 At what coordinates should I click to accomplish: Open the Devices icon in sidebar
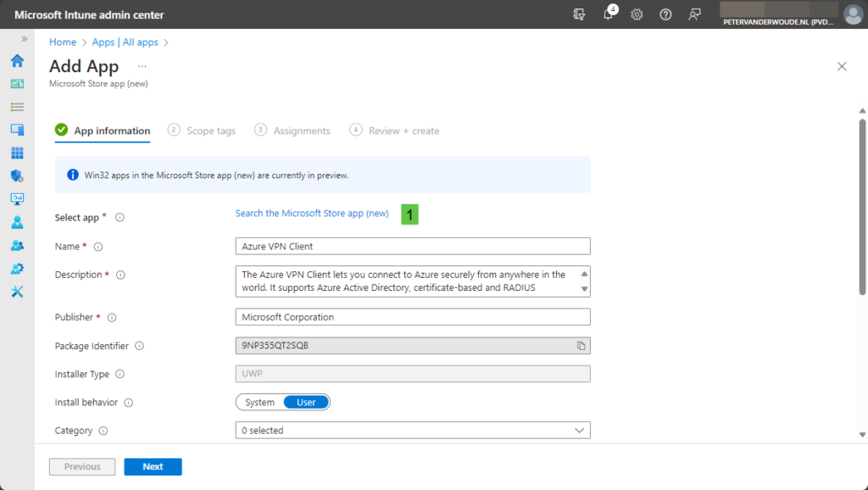[x=17, y=130]
